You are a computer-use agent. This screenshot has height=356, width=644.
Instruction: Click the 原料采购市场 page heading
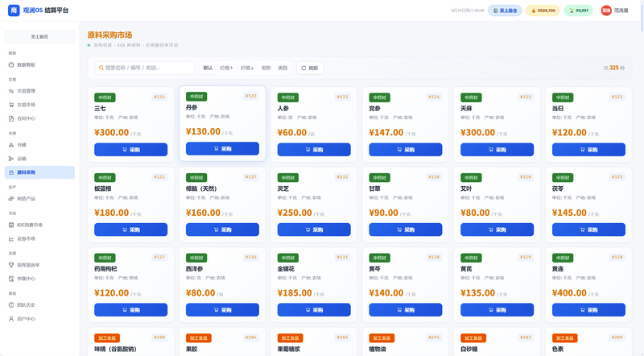click(x=109, y=35)
